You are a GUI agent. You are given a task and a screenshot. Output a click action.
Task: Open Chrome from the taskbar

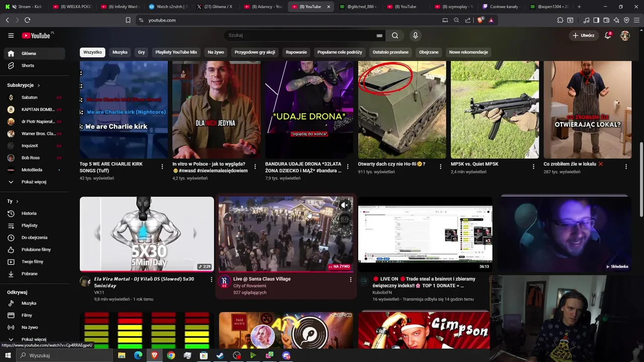click(171, 355)
